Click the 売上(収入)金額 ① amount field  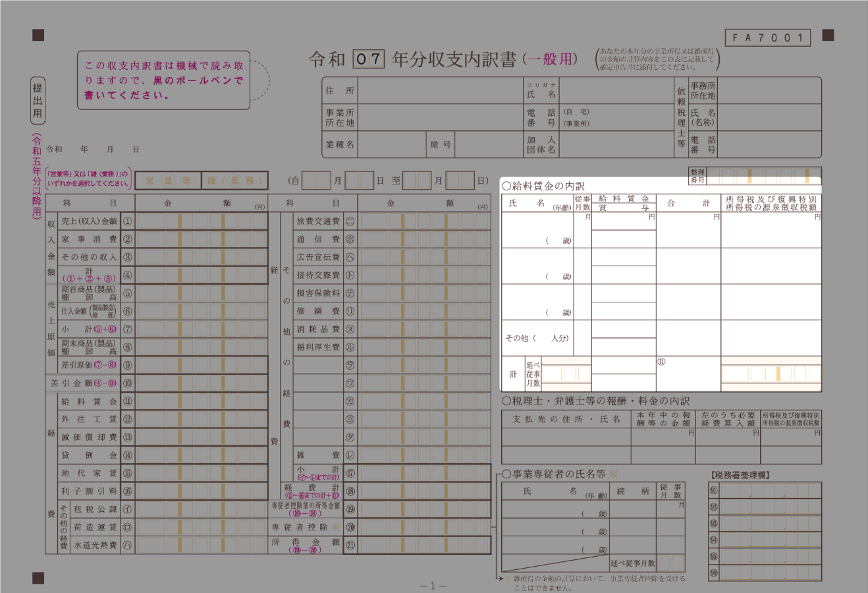202,221
